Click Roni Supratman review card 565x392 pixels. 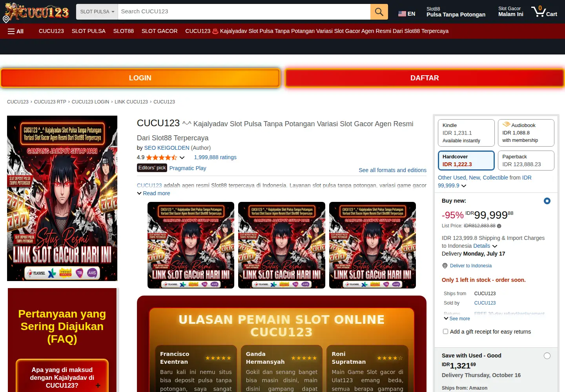367,369
